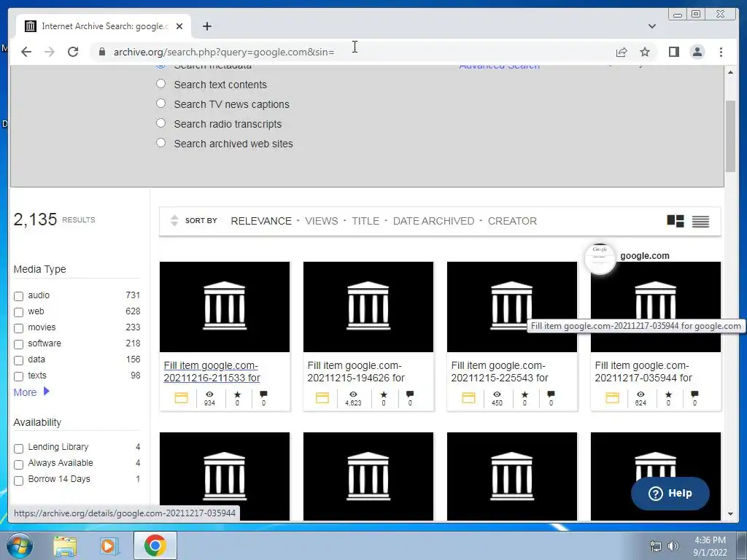Select Search text contents option
The height and width of the screenshot is (560, 747).
click(x=161, y=84)
